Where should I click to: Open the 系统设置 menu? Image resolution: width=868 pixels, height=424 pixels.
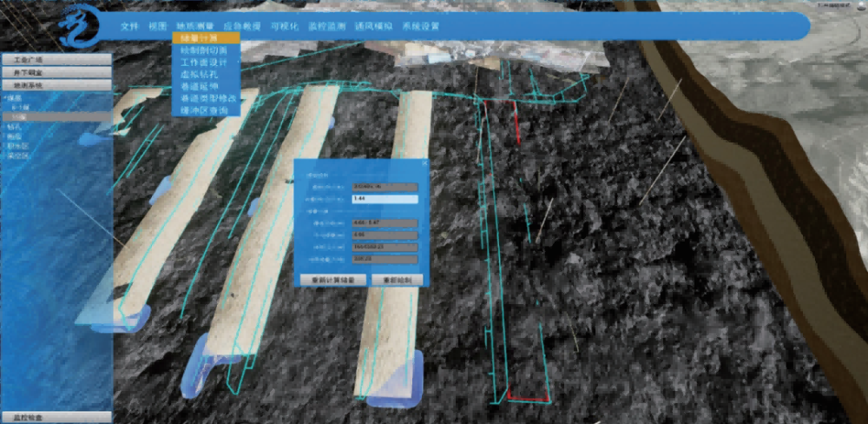(x=421, y=26)
